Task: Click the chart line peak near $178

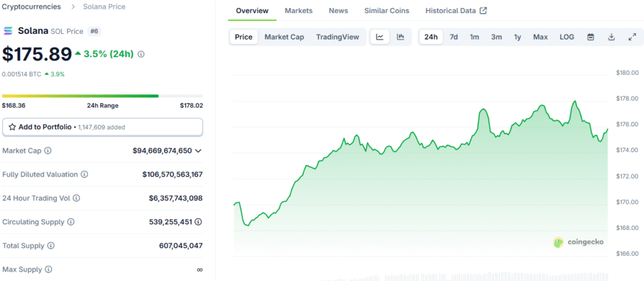Action: [575, 101]
